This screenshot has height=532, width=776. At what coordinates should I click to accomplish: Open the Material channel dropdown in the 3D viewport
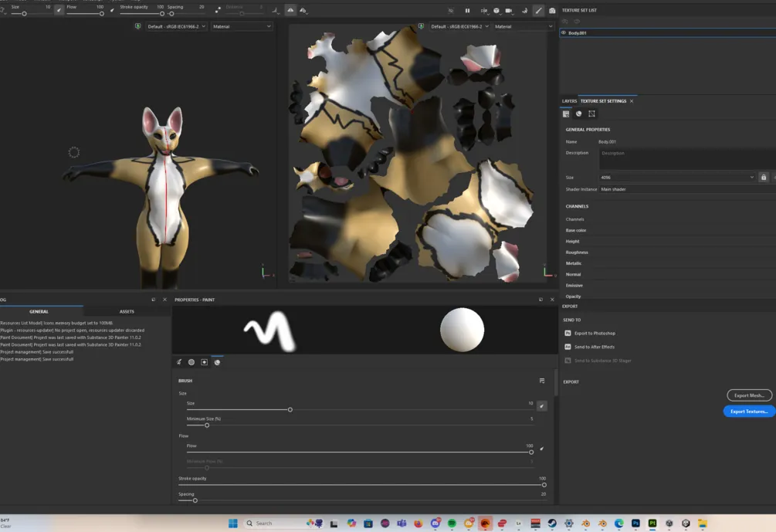pyautogui.click(x=242, y=26)
